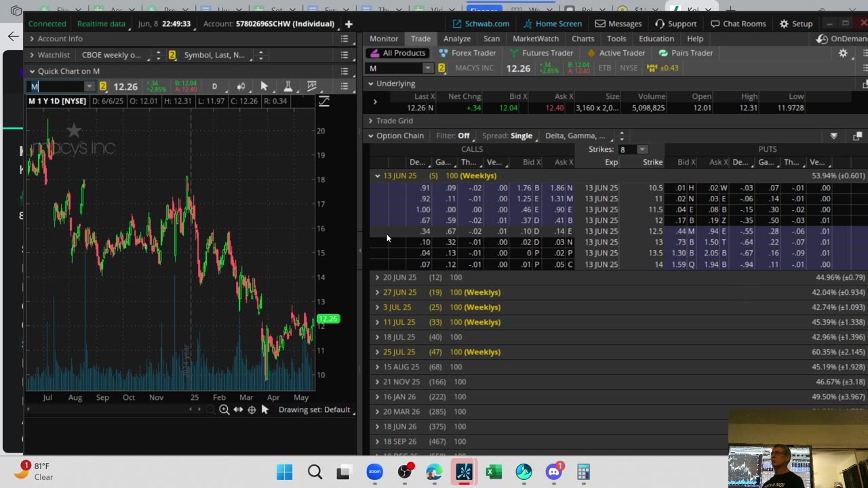Image resolution: width=868 pixels, height=488 pixels.
Task: Click the Studies flask icon on Quick Chart
Action: point(288,87)
